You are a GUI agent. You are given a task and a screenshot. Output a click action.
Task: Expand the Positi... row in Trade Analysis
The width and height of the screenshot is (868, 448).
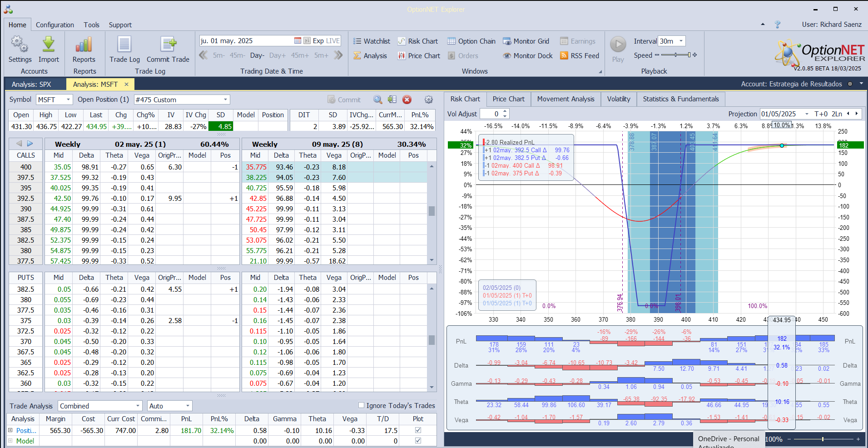point(10,430)
